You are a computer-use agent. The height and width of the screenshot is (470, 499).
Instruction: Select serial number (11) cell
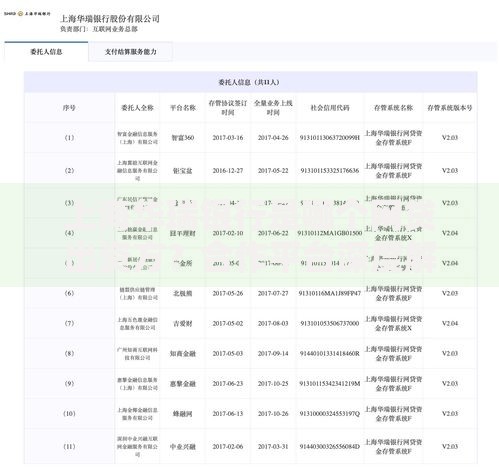pos(69,447)
